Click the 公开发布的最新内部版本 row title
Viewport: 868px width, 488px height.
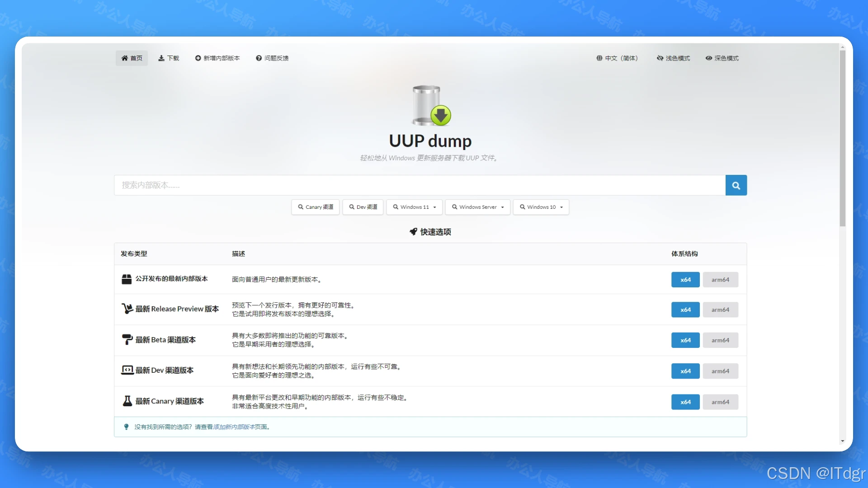(x=172, y=279)
